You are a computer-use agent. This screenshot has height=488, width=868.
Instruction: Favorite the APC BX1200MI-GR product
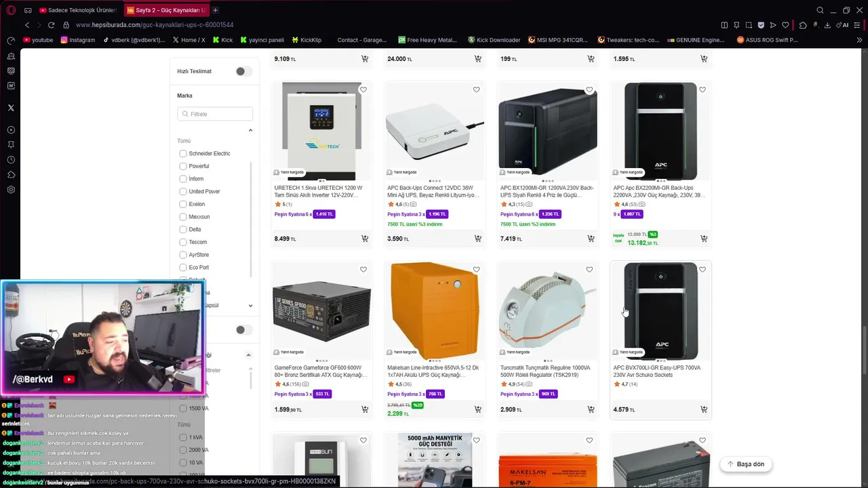pyautogui.click(x=589, y=89)
